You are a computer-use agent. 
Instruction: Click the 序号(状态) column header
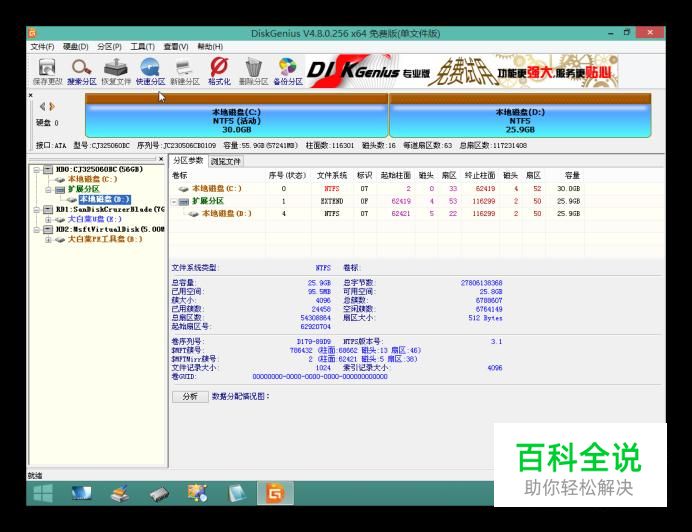click(x=287, y=176)
